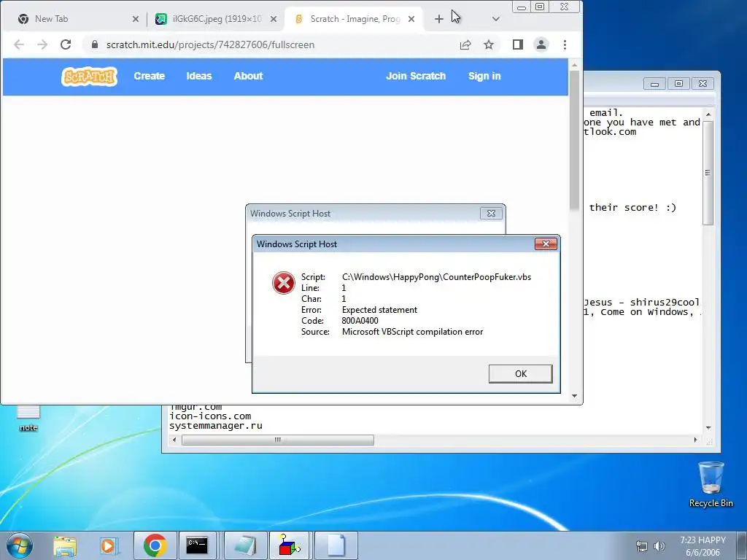Image resolution: width=747 pixels, height=560 pixels.
Task: Open About in the Scratch navbar
Action: coord(248,76)
